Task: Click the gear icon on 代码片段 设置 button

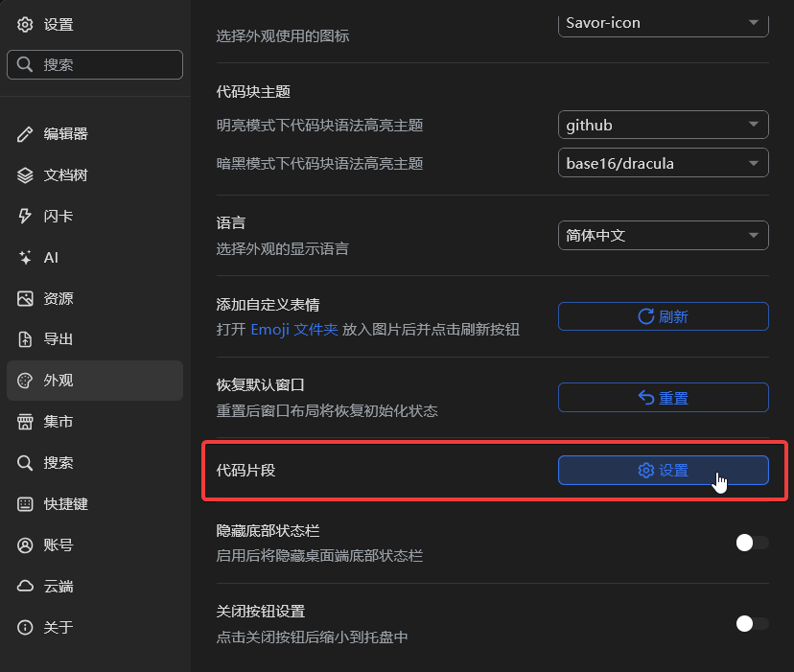Action: tap(645, 471)
